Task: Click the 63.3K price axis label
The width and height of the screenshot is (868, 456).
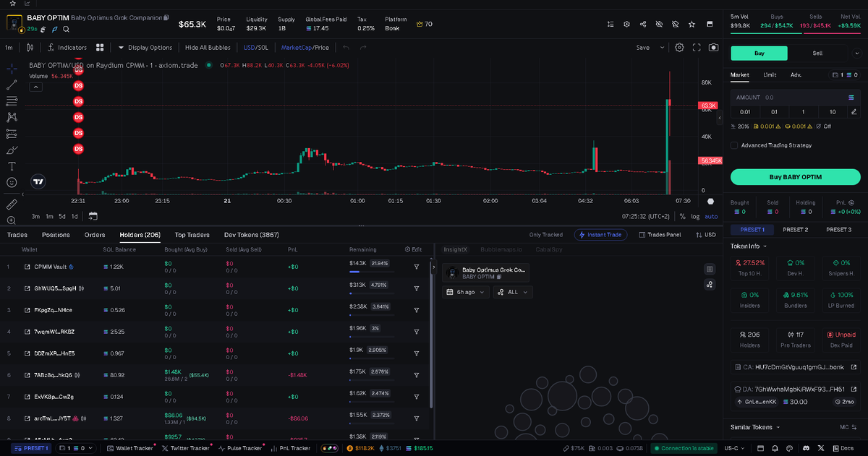Action: coord(708,106)
